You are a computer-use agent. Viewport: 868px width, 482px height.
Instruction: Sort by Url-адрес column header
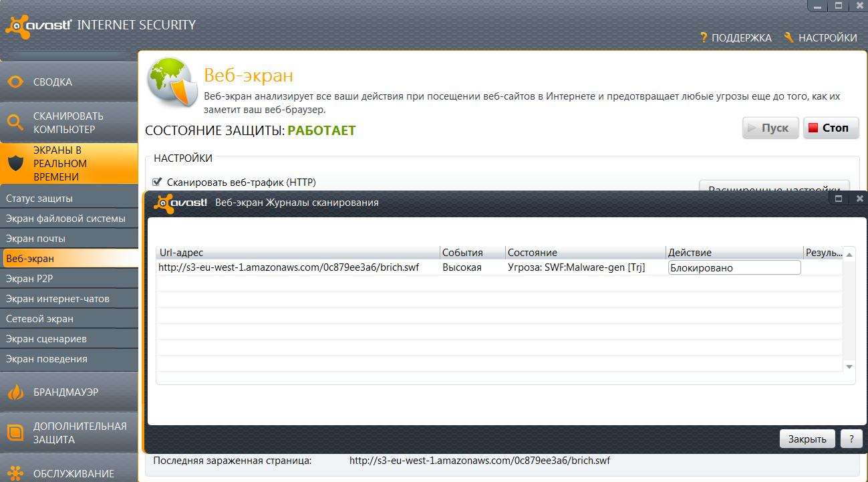(297, 253)
